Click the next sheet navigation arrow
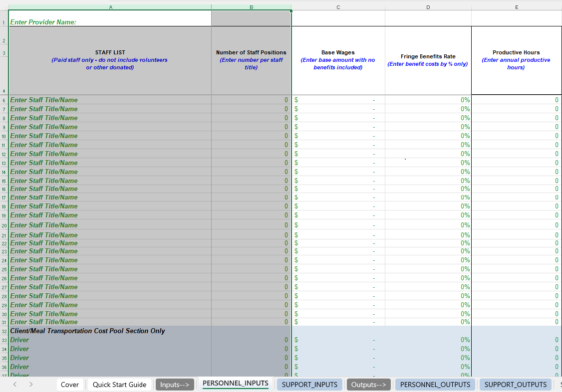 coord(30,384)
